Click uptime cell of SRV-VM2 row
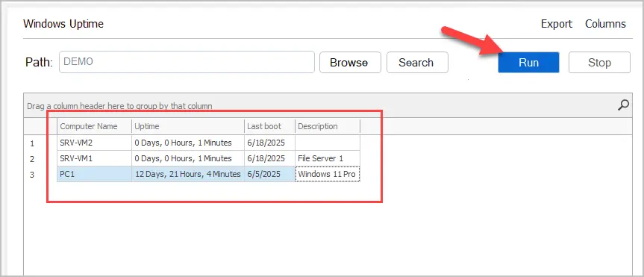 pyautogui.click(x=188, y=143)
